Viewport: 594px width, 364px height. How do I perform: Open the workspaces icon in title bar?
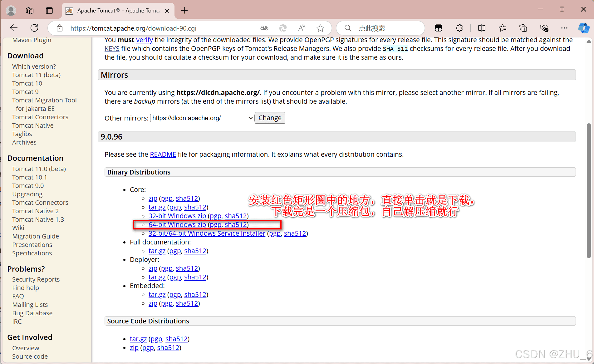click(x=30, y=11)
